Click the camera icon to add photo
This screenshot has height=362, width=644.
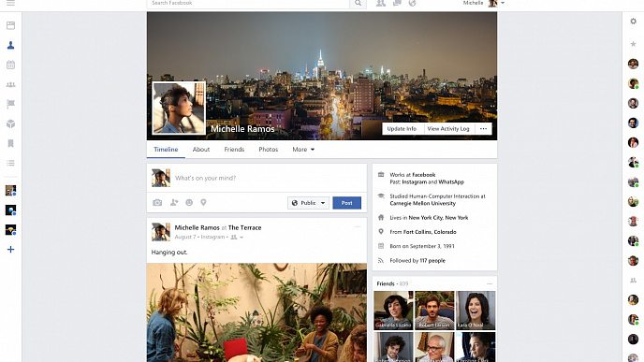pyautogui.click(x=157, y=203)
